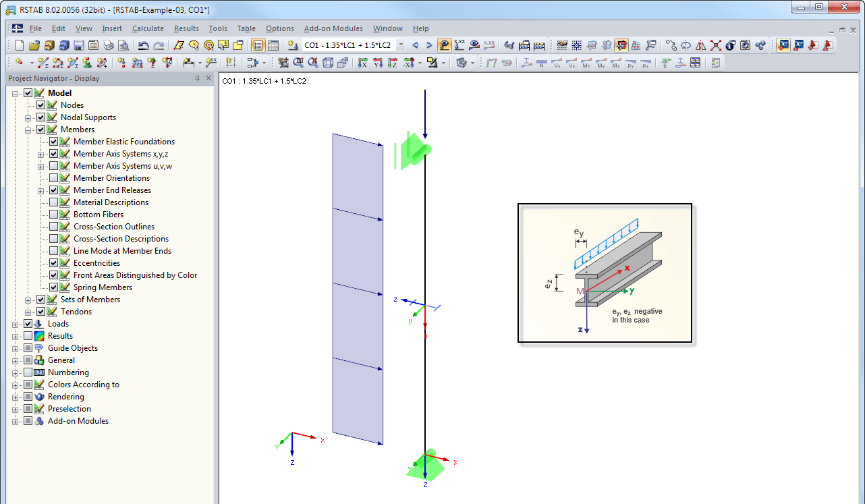Open the Calculate menu

(x=148, y=28)
